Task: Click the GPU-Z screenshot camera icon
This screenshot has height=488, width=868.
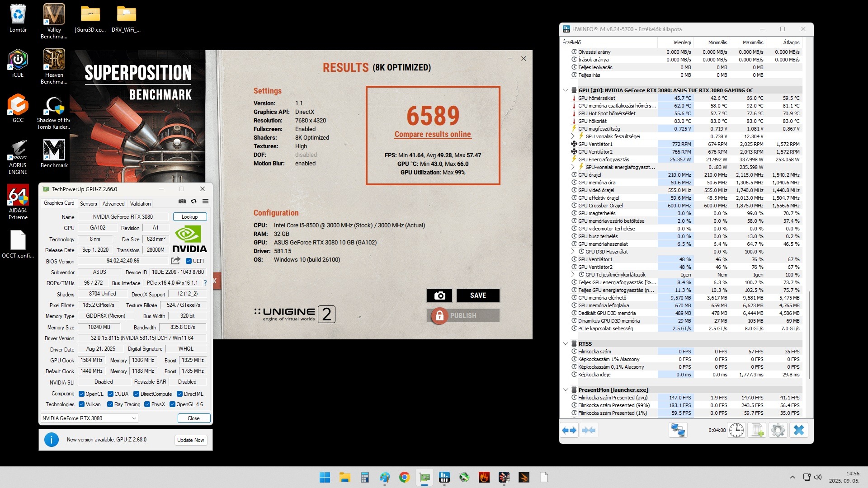Action: pos(182,201)
